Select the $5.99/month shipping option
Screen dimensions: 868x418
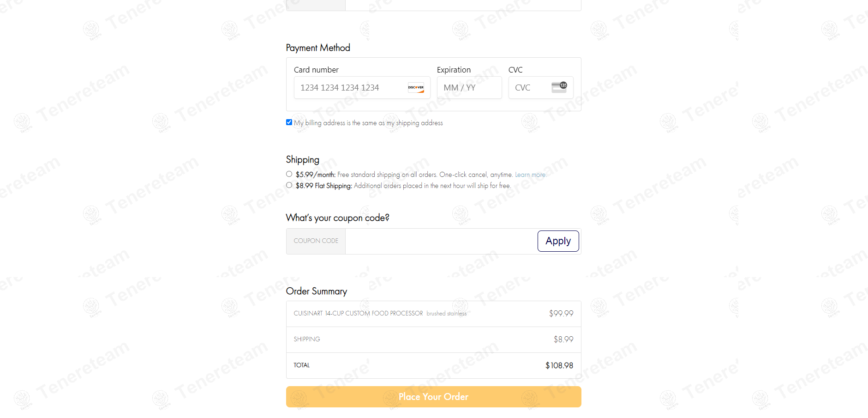point(289,174)
